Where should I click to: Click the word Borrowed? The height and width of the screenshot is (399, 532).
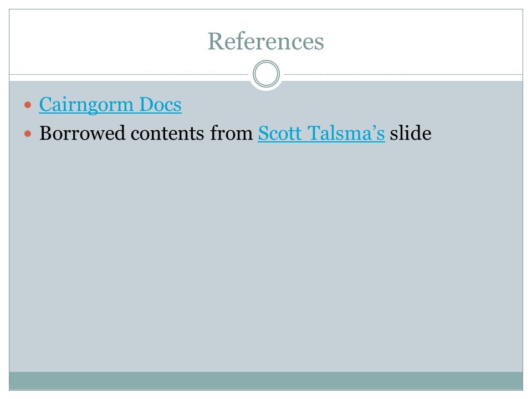click(82, 133)
